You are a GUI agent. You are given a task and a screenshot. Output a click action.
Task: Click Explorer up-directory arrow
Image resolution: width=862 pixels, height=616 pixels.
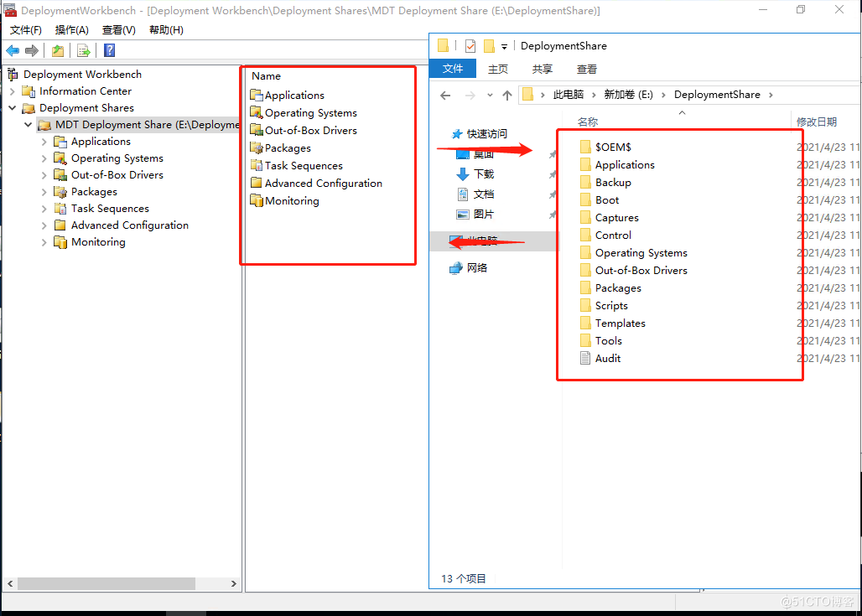(506, 96)
